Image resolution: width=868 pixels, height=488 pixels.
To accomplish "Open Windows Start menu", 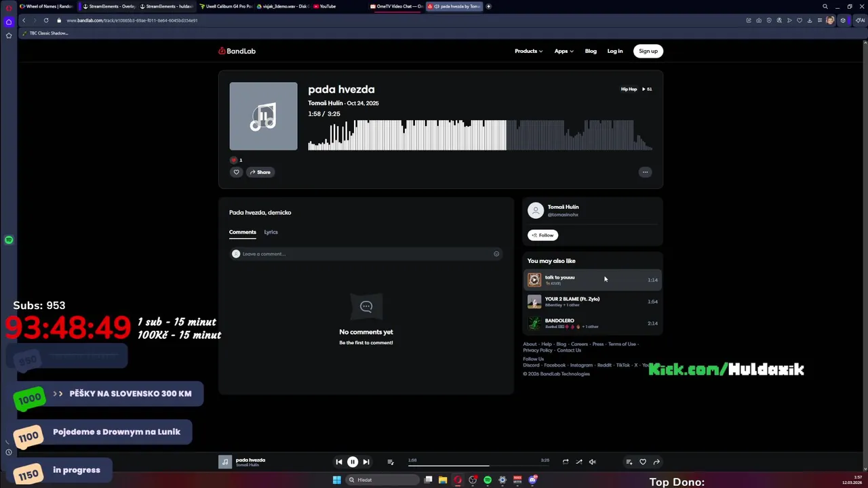I will (337, 480).
